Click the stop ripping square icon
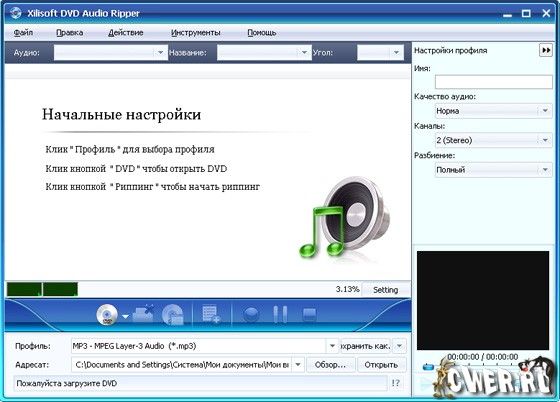The height and width of the screenshot is (402, 560). pyautogui.click(x=309, y=315)
